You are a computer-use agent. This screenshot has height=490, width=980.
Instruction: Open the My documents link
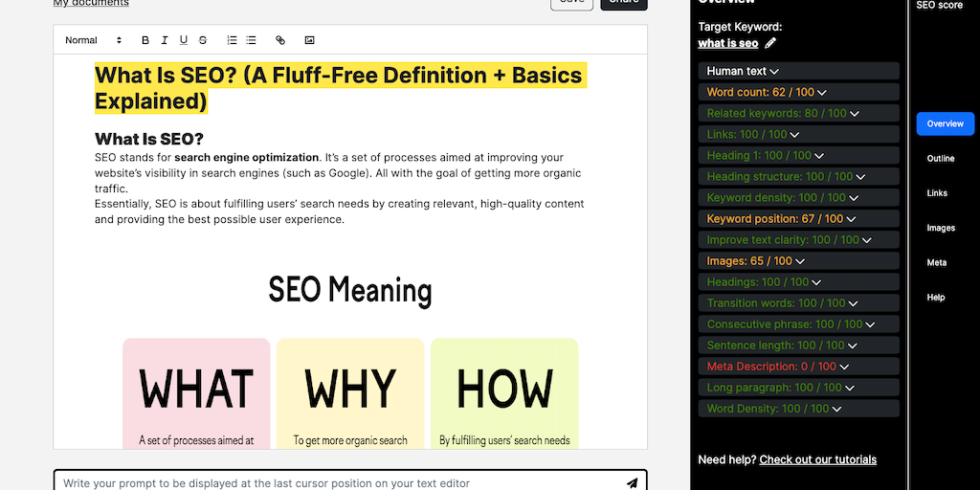point(91,3)
